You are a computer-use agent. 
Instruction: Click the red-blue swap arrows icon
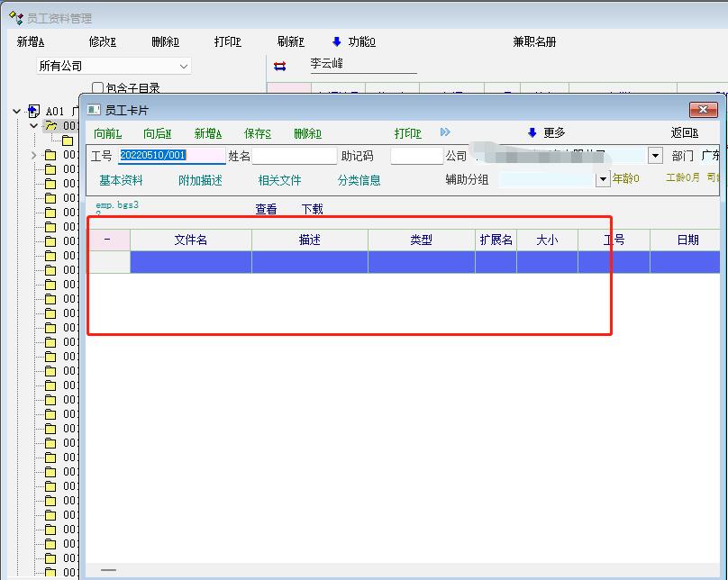(x=279, y=66)
